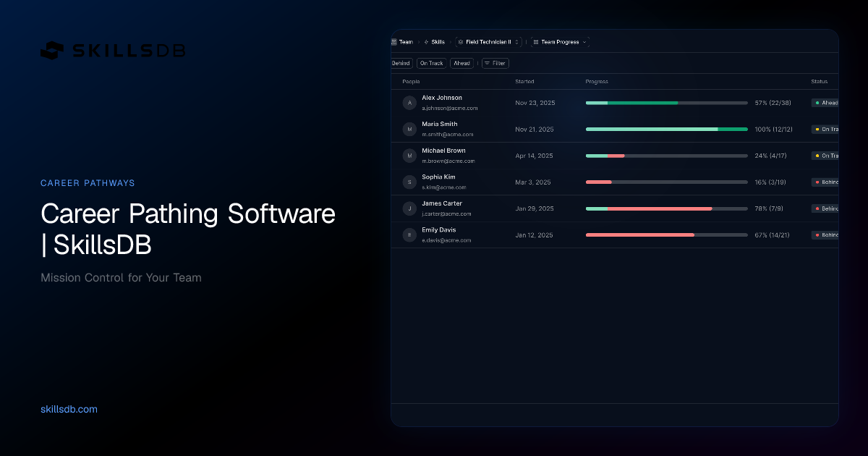Image resolution: width=868 pixels, height=456 pixels.
Task: Sort by the Started column header
Action: coord(524,81)
